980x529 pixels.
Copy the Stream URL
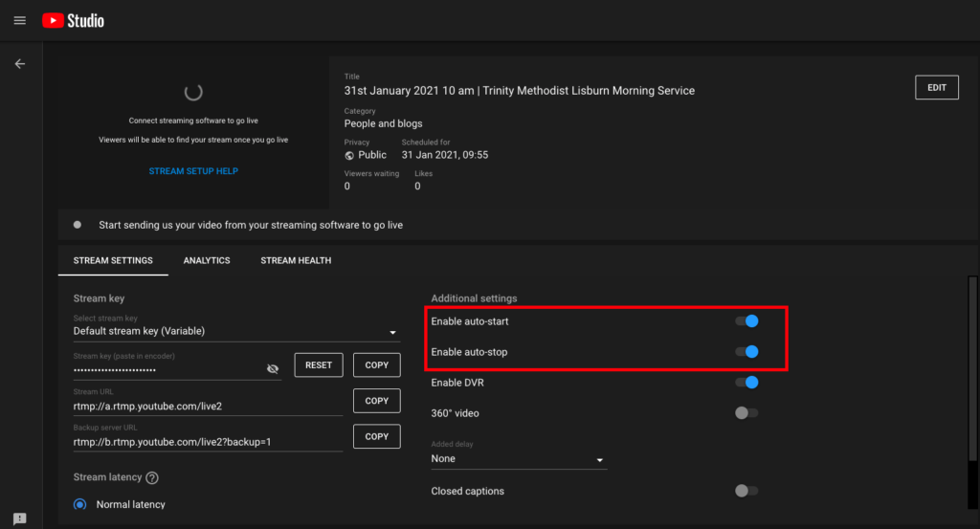pos(377,401)
